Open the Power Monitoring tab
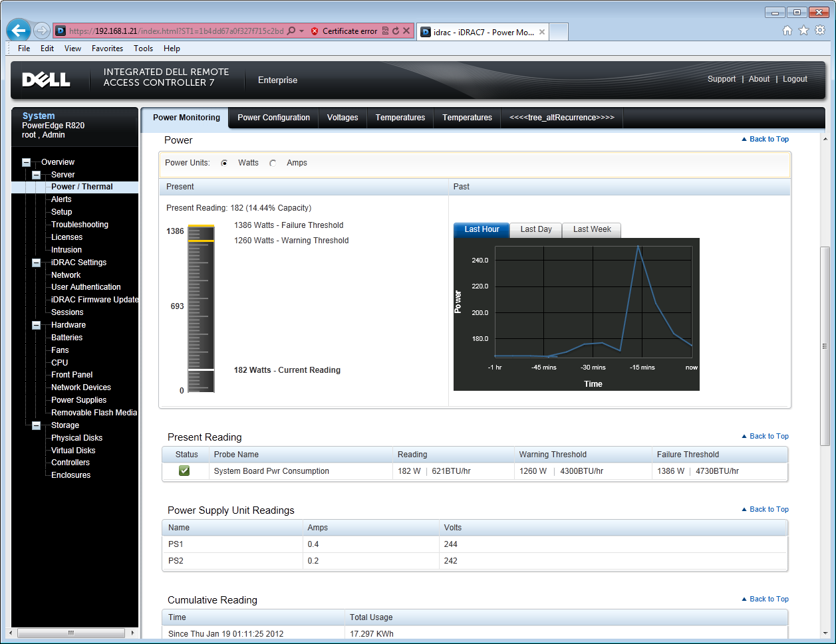836x644 pixels. [186, 118]
